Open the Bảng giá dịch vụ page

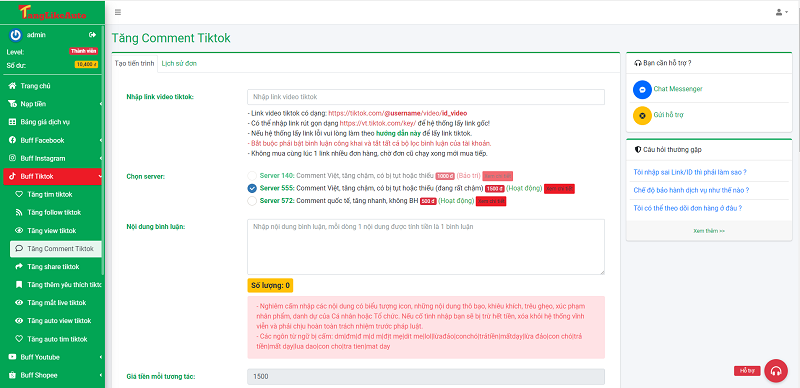coord(53,122)
